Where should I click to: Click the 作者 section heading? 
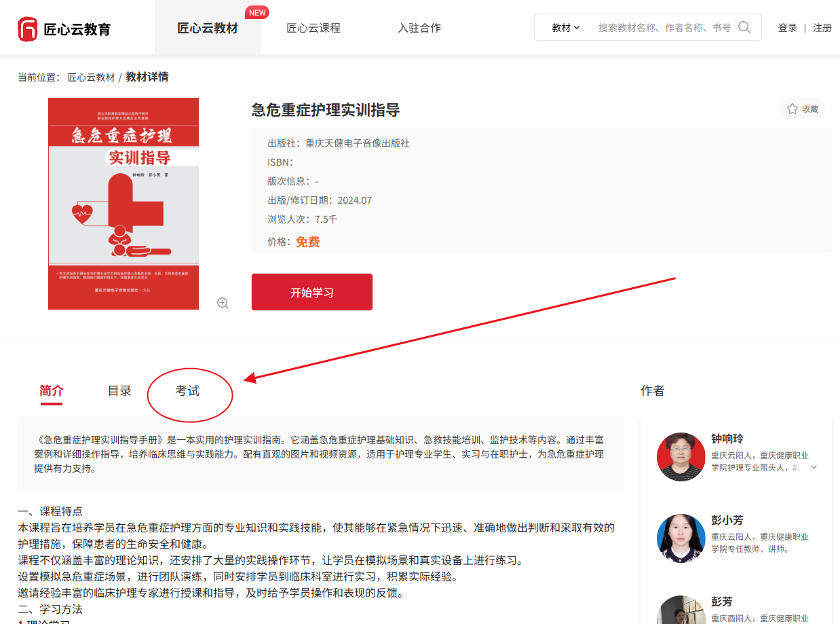tap(653, 391)
